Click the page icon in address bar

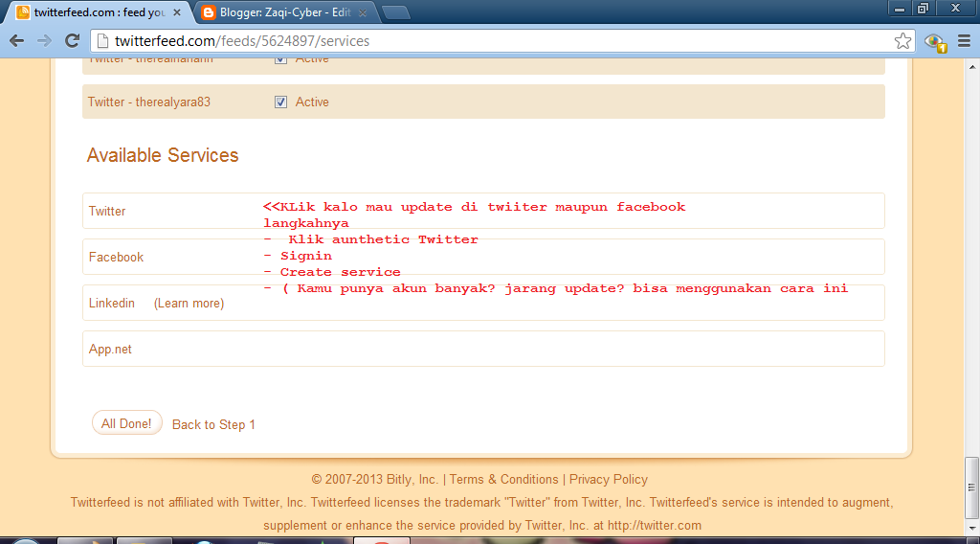(x=102, y=41)
